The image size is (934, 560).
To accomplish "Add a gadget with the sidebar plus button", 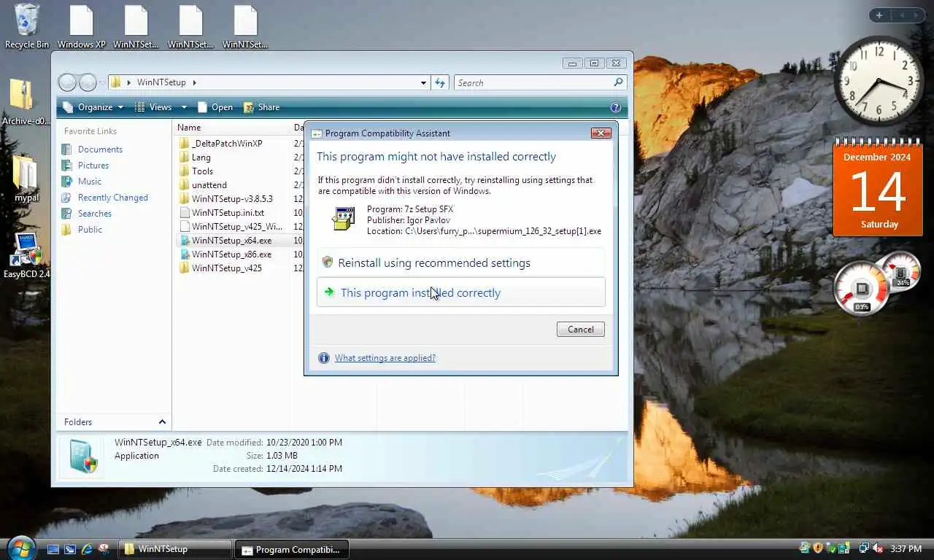I will 879,15.
